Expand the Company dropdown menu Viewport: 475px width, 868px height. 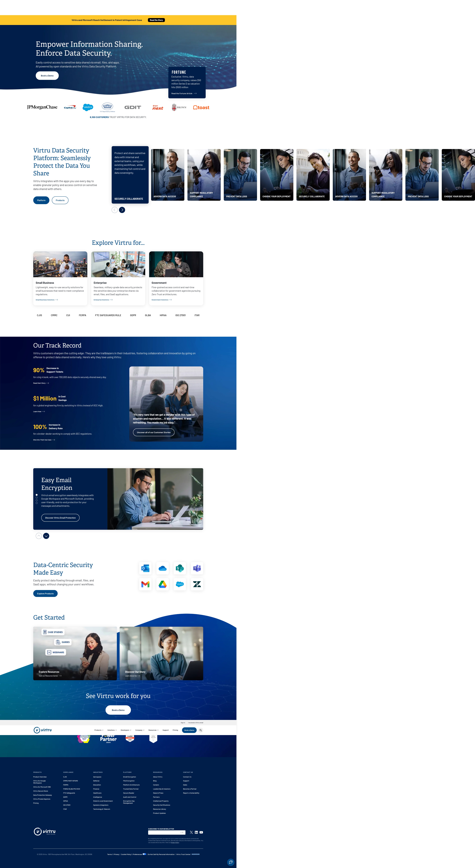140,730
